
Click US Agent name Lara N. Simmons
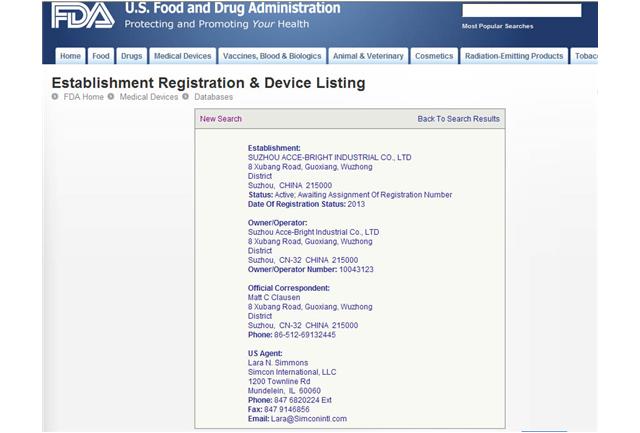click(278, 363)
